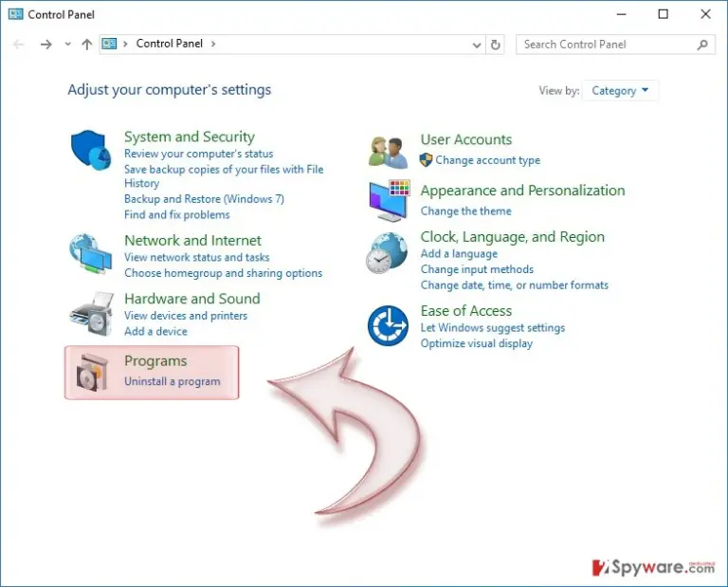Open the Uninstall a program link
728x587 pixels.
[x=173, y=381]
